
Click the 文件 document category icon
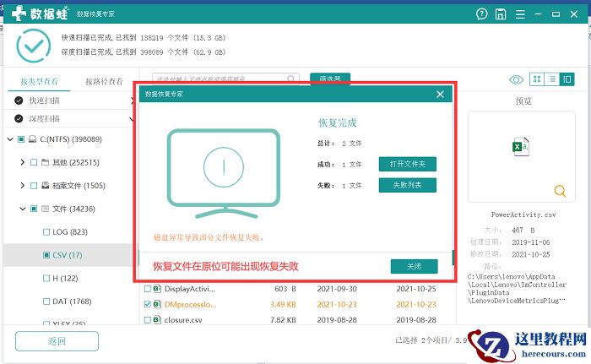tap(46, 209)
